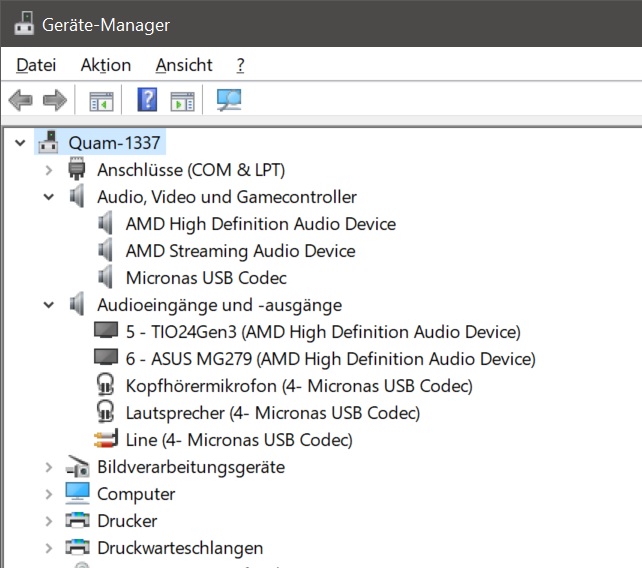Image resolution: width=642 pixels, height=568 pixels.
Task: Scan for hardware changes monitor icon
Action: click(x=229, y=100)
